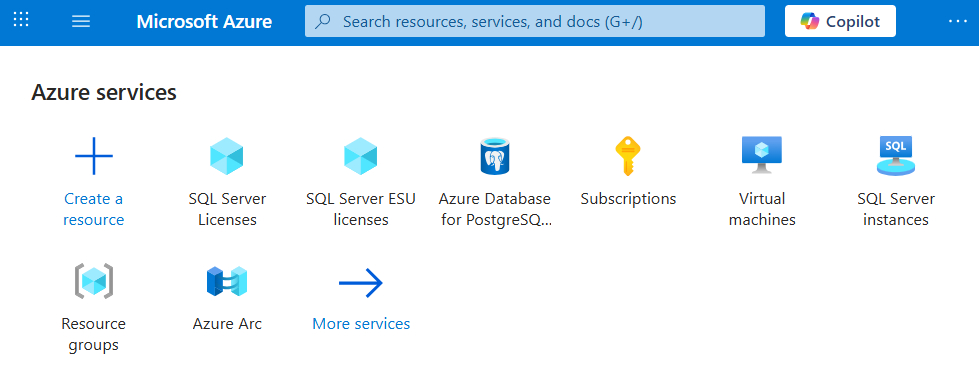The height and width of the screenshot is (379, 979).
Task: Open the SQL Server instances label
Action: [896, 209]
